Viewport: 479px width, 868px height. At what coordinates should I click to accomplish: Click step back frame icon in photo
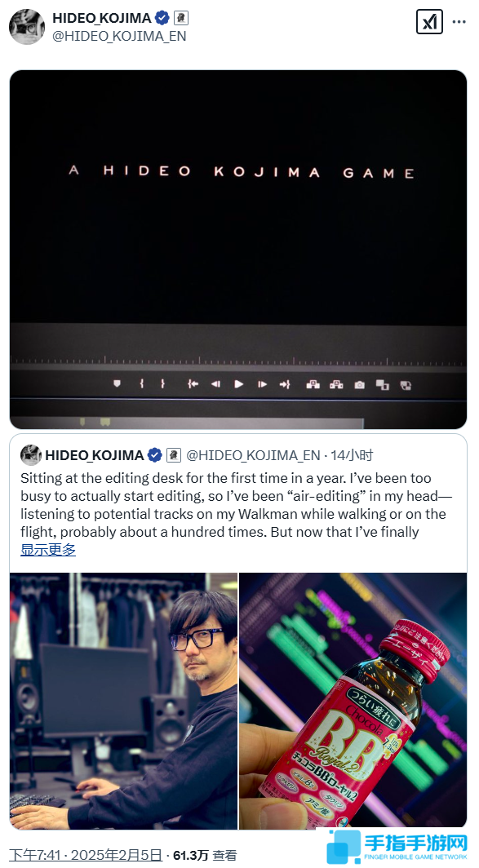[x=215, y=383]
